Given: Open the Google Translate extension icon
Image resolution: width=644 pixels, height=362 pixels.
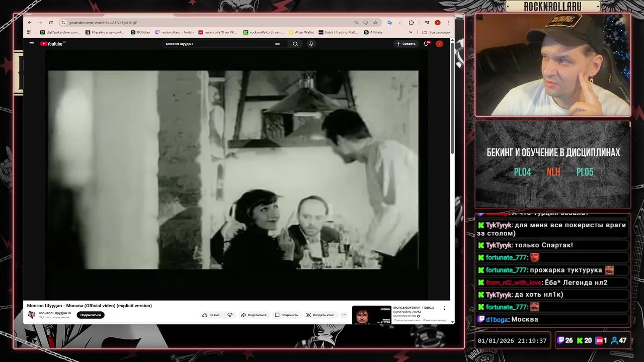Looking at the screenshot, I should (x=390, y=23).
